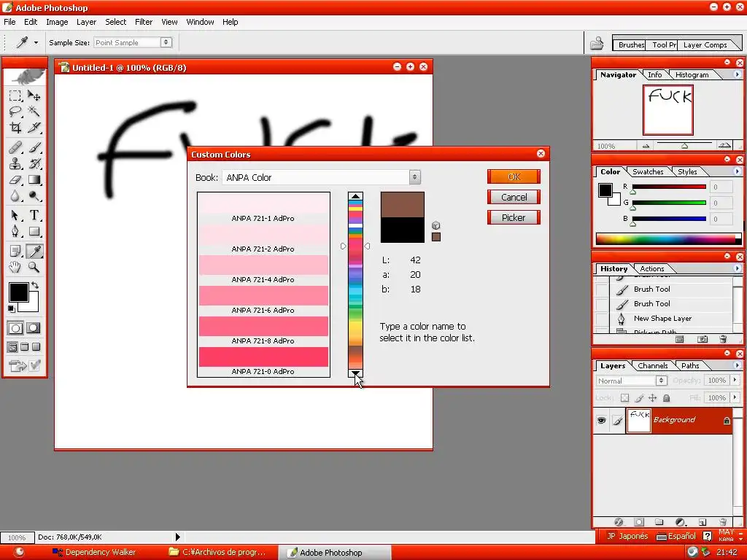Open the Sample Size dropdown
747x560 pixels.
pyautogui.click(x=133, y=42)
